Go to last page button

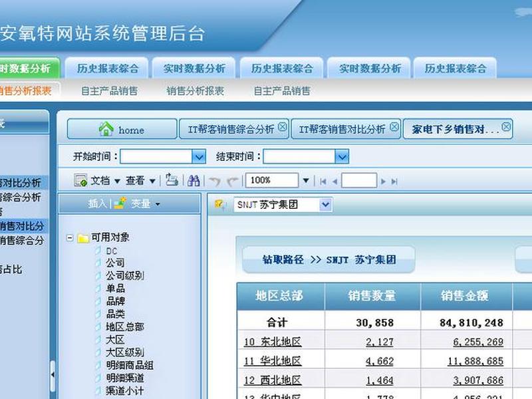pos(394,182)
